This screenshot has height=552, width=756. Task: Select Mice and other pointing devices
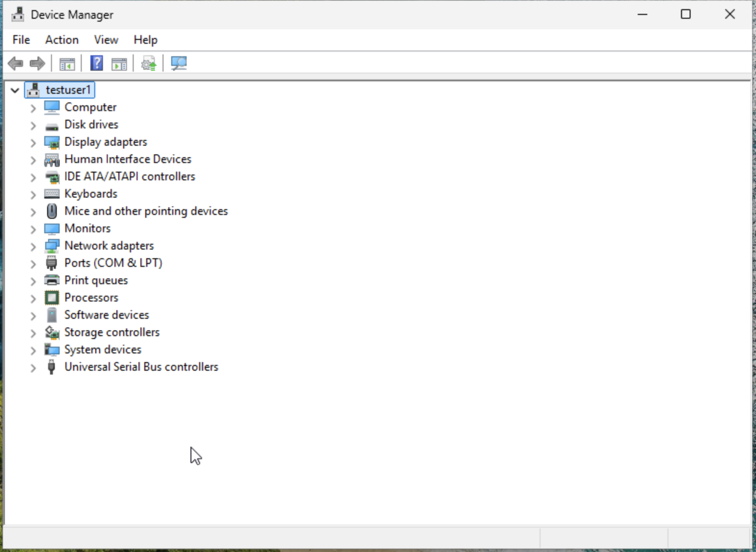click(146, 211)
